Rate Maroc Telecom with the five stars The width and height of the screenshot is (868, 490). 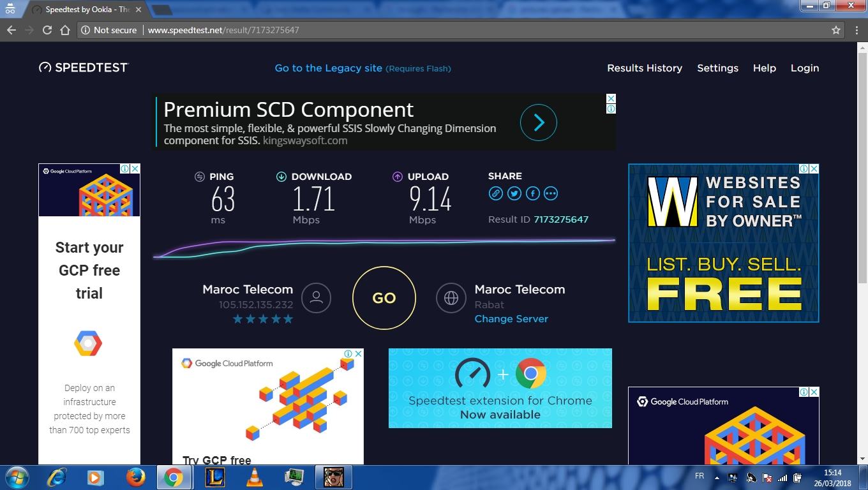click(263, 319)
